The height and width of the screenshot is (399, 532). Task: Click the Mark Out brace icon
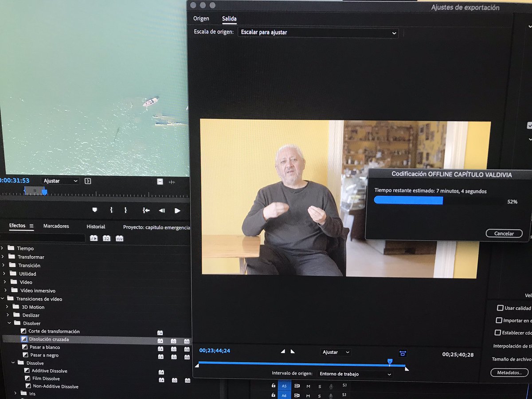point(125,210)
